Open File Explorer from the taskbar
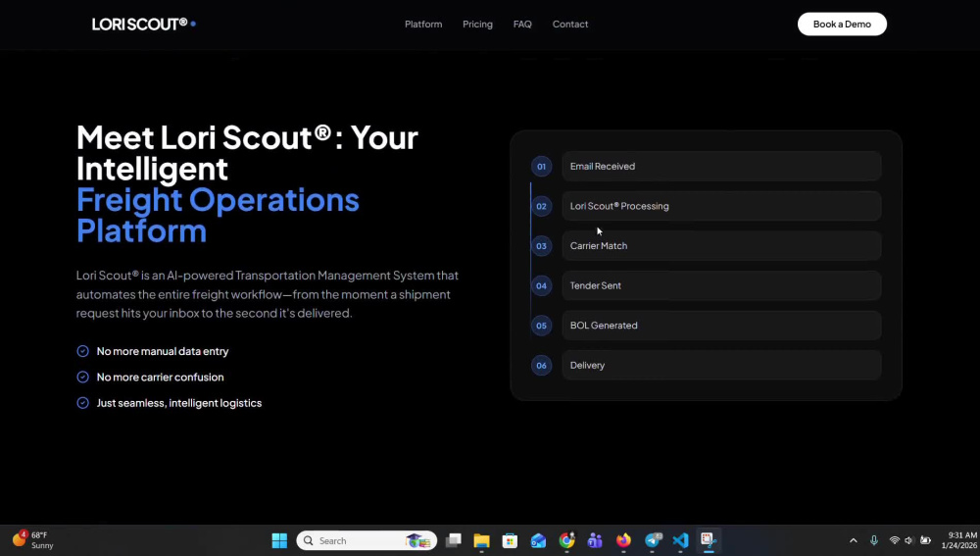The width and height of the screenshot is (980, 556). (481, 540)
